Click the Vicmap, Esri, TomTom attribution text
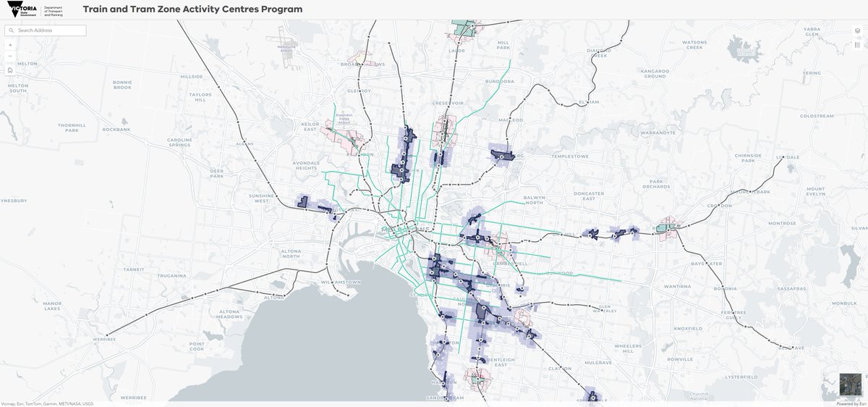868x407 pixels. click(47, 404)
